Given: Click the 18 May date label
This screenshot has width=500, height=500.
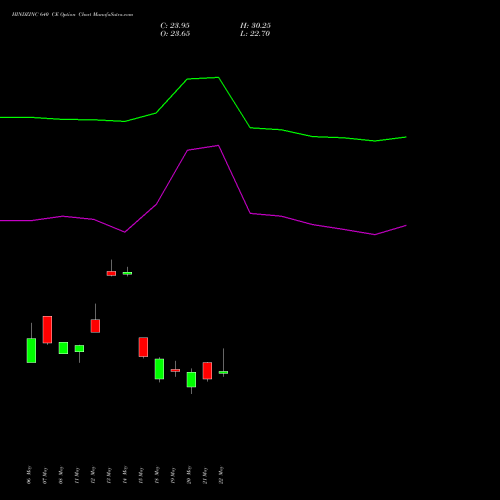Looking at the screenshot, I should point(157,475).
